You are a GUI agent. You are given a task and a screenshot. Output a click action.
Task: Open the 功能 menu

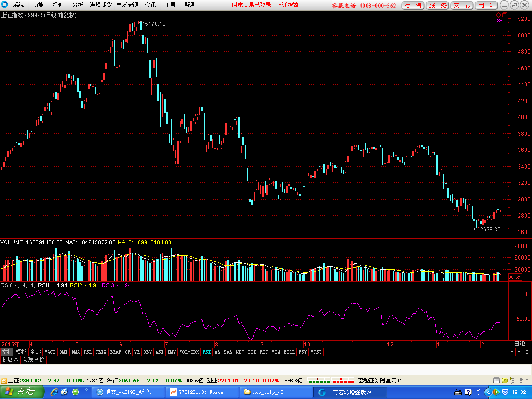pyautogui.click(x=38, y=5)
